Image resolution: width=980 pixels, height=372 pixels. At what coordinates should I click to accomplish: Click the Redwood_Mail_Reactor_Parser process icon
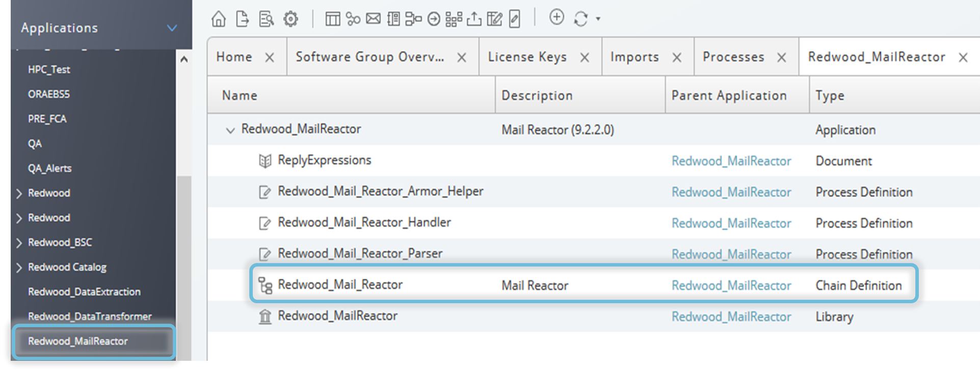(x=265, y=254)
